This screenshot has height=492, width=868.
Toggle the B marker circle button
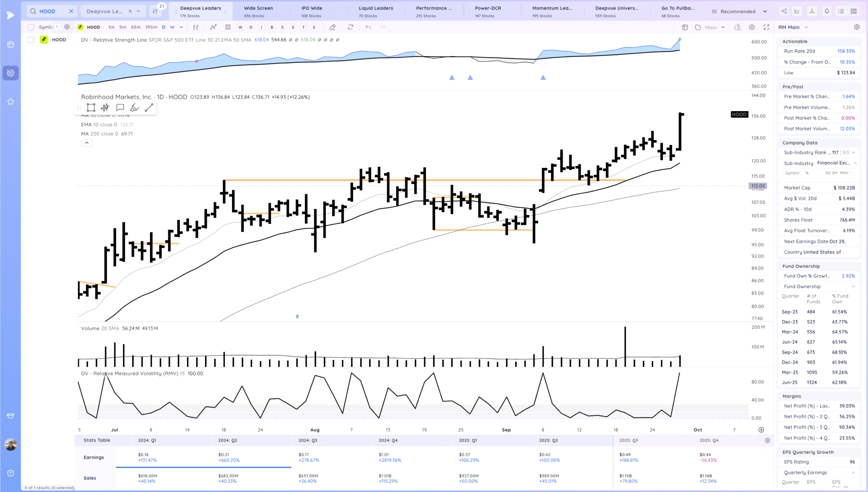pyautogui.click(x=272, y=27)
